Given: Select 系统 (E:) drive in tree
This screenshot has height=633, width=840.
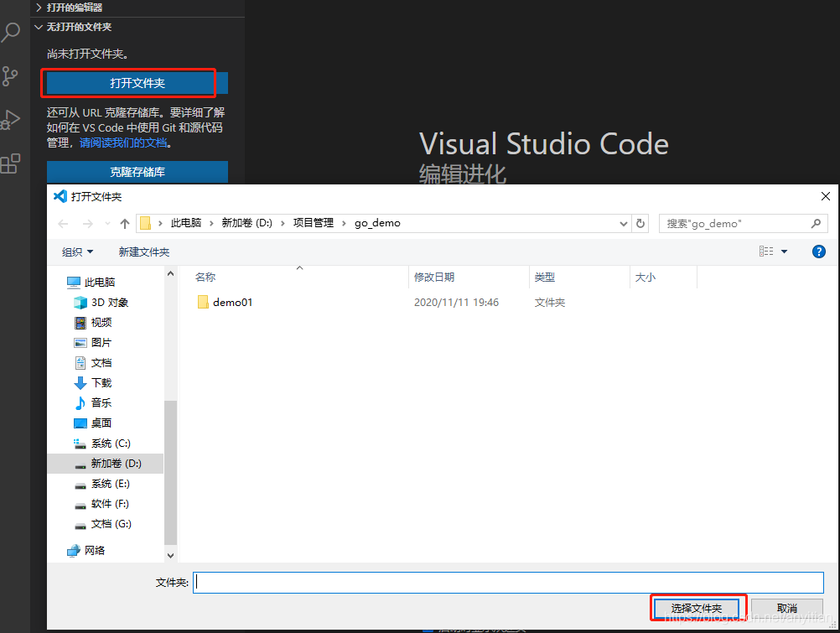Looking at the screenshot, I should click(110, 484).
